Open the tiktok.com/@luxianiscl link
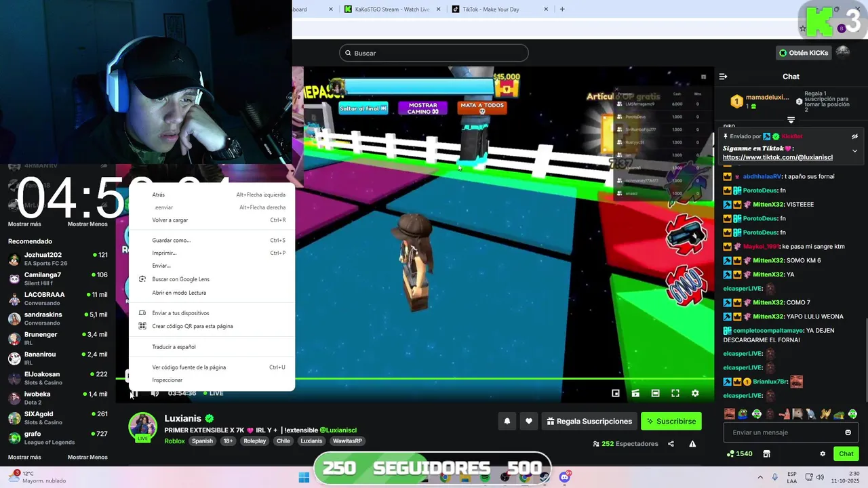This screenshot has width=868, height=488. pos(778,157)
